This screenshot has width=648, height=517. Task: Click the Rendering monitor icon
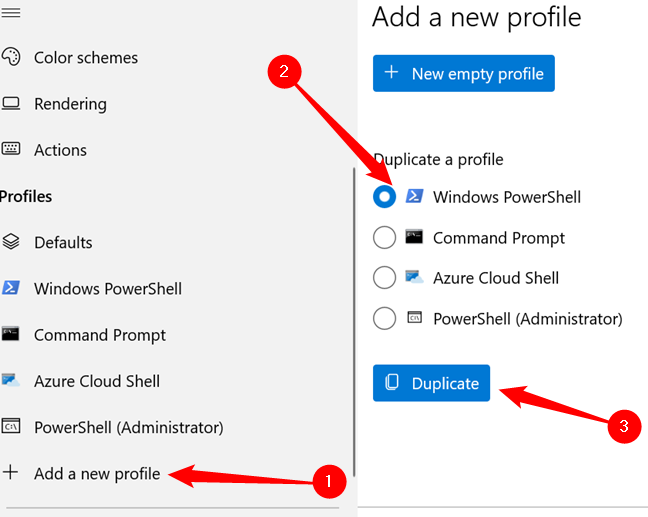click(x=11, y=104)
